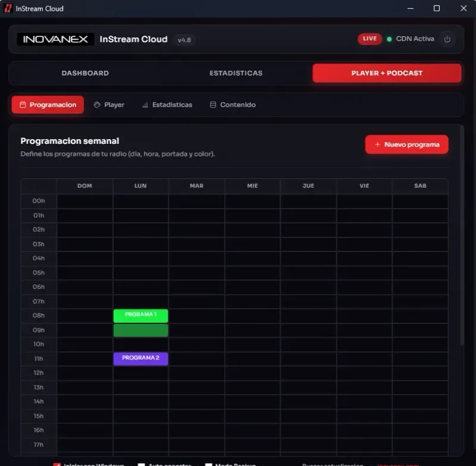
Task: Maximize the InStream Cloud window
Action: 437,8
